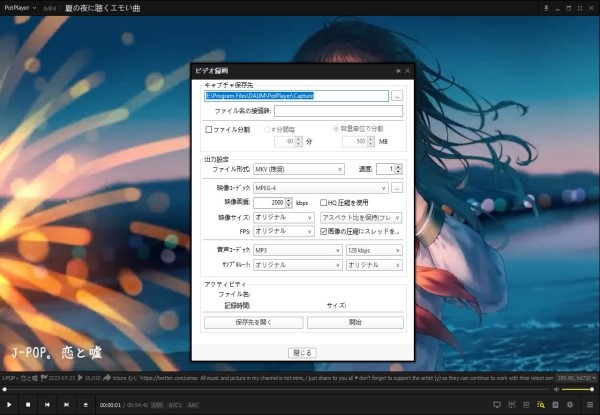600x415 pixels.
Task: Click the Eject/Open file icon
Action: (86, 405)
